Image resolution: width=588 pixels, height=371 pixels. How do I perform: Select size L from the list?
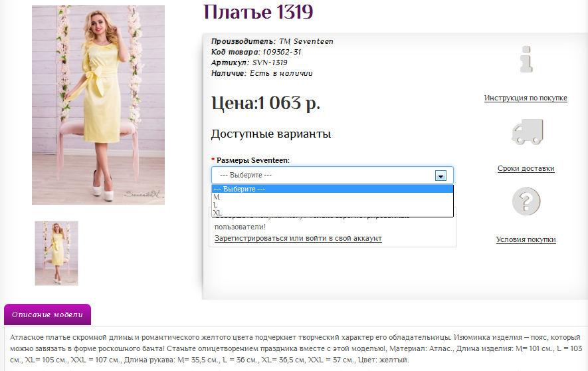coord(215,205)
